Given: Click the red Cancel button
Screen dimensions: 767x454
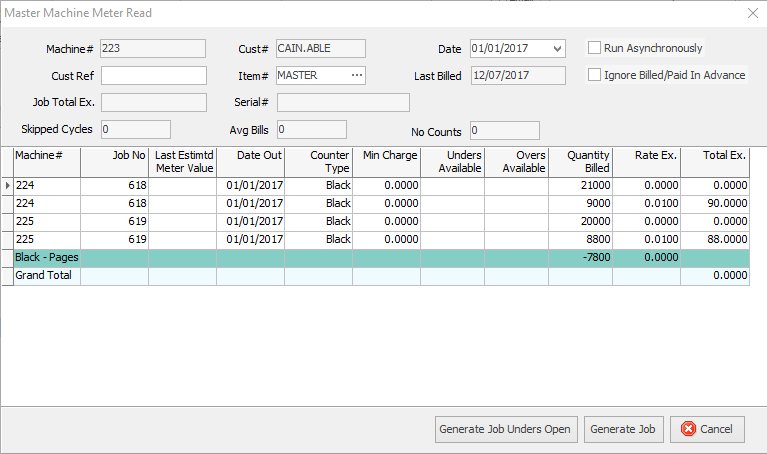Looking at the screenshot, I should (x=707, y=429).
